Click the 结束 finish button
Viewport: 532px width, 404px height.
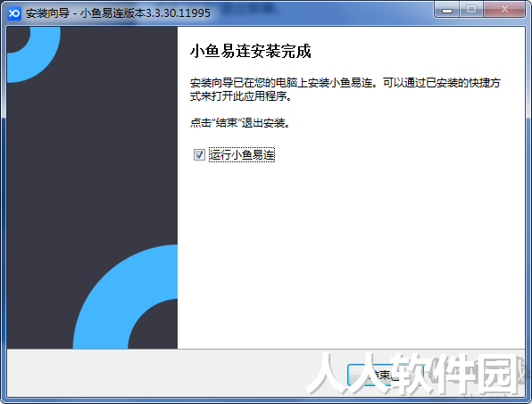(386, 375)
